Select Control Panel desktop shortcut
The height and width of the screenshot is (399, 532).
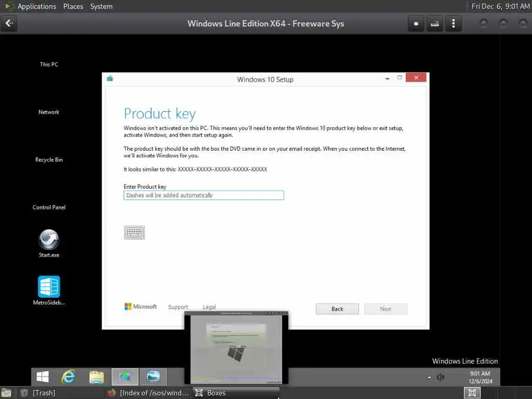(x=49, y=207)
